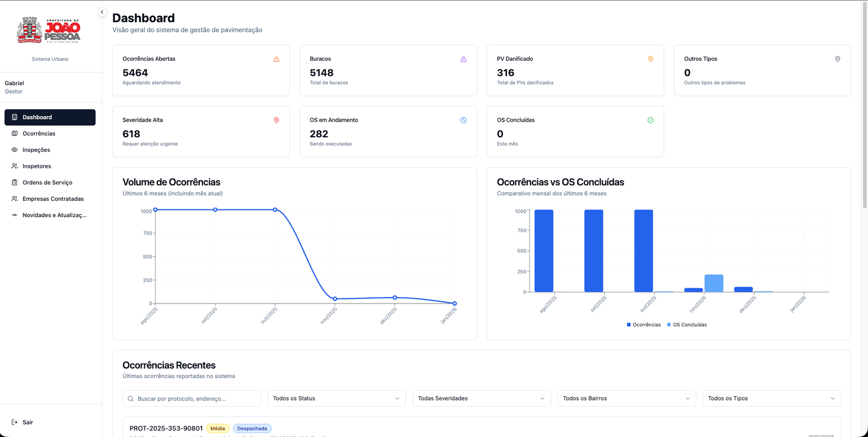Viewport: 868px width, 437px height.
Task: Click the clock icon on OS em Andamento
Action: (463, 121)
